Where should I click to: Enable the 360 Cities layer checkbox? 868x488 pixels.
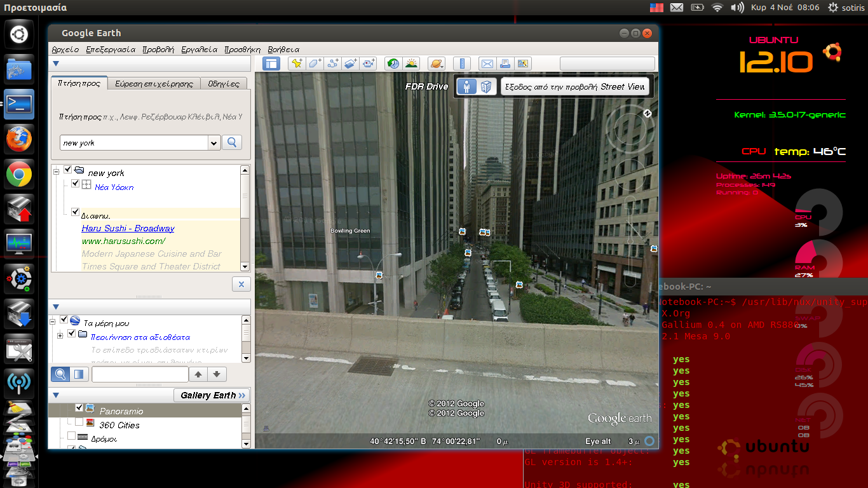click(79, 422)
